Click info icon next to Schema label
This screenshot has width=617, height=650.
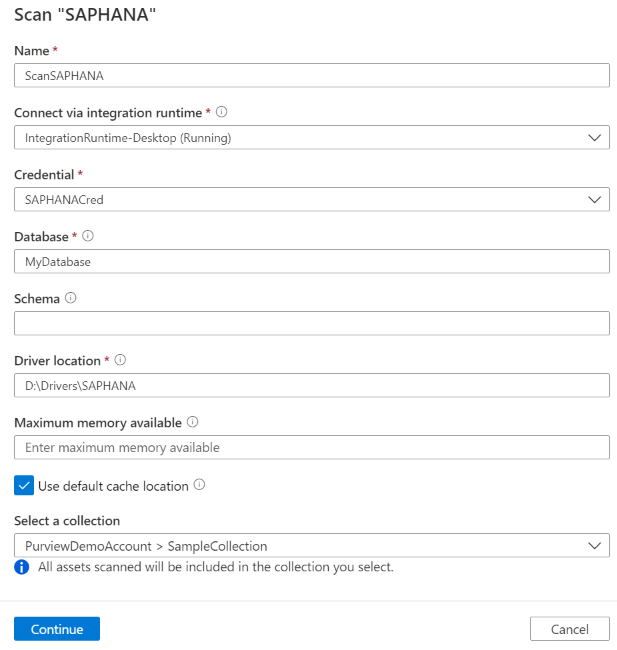pos(70,298)
